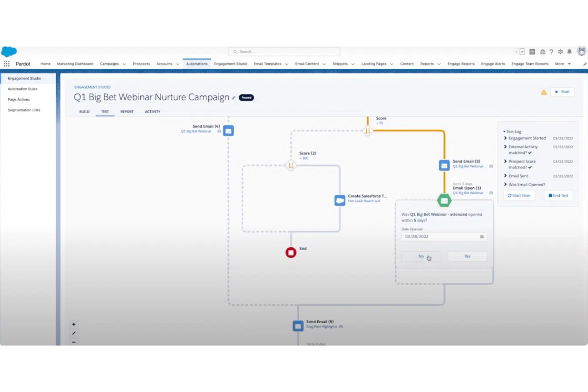
Task: Collapse the Test Log panel
Action: [x=512, y=131]
